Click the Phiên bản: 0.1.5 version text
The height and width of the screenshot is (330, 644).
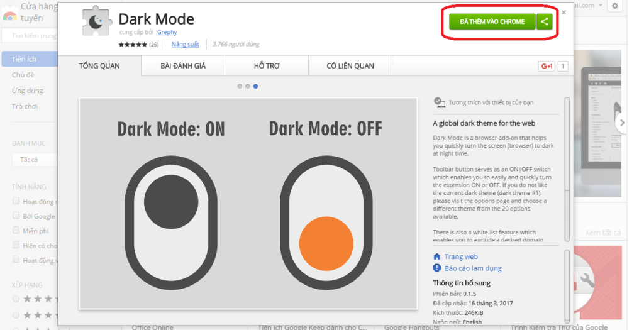click(x=454, y=294)
